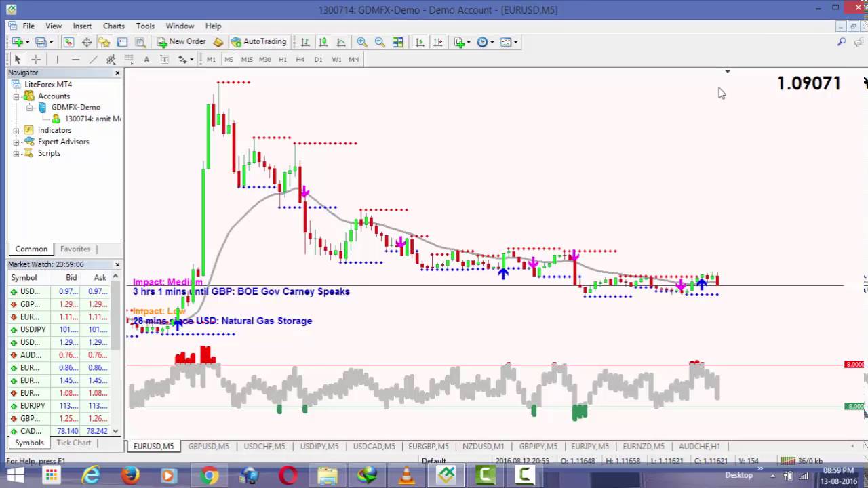This screenshot has height=488, width=868.
Task: Open the Strategy Tester icon
Action: [x=140, y=42]
